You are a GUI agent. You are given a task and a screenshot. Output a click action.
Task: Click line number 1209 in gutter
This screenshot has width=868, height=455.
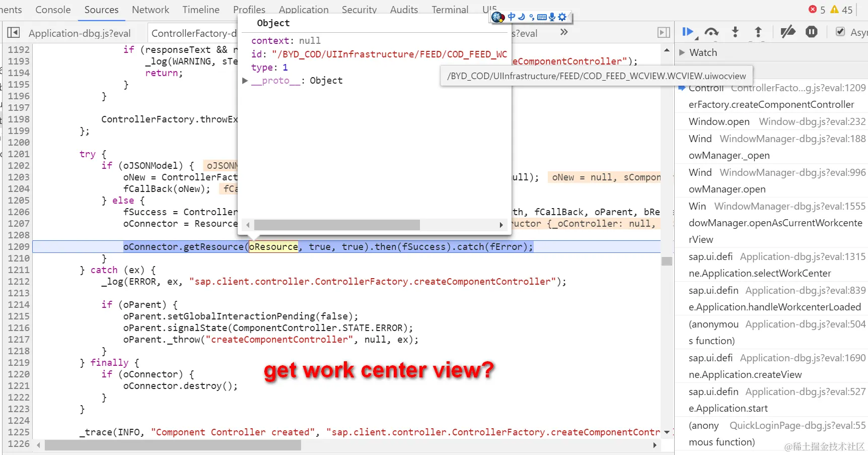click(19, 247)
